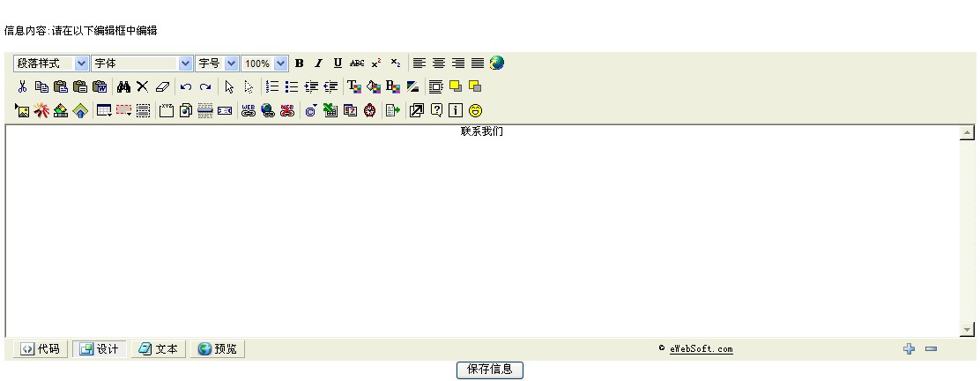Bring object forward yellow square icon

tap(456, 87)
